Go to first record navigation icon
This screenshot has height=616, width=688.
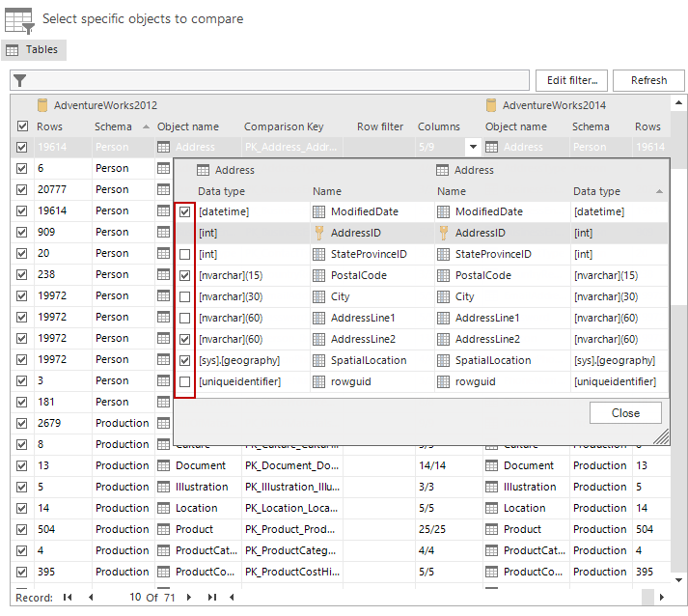point(68,597)
